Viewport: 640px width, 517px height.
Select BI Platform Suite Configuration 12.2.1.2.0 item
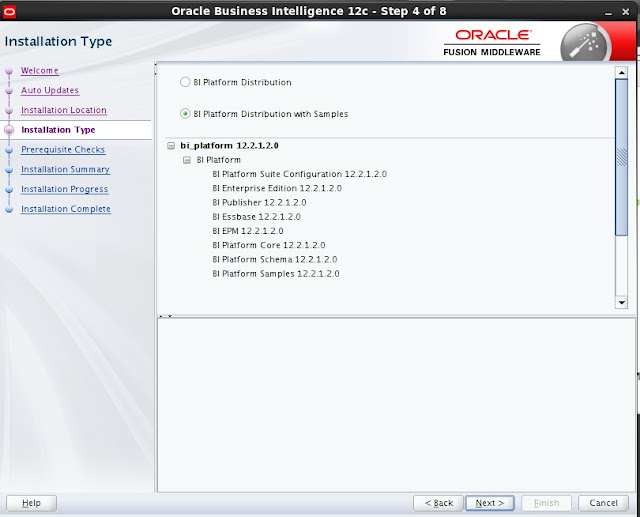pos(300,174)
